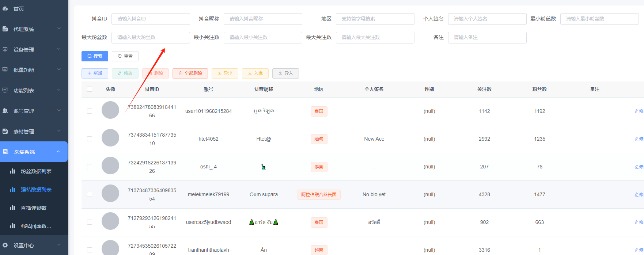
Task: Click the 账号管理 user icon
Action: pyautogui.click(x=5, y=111)
